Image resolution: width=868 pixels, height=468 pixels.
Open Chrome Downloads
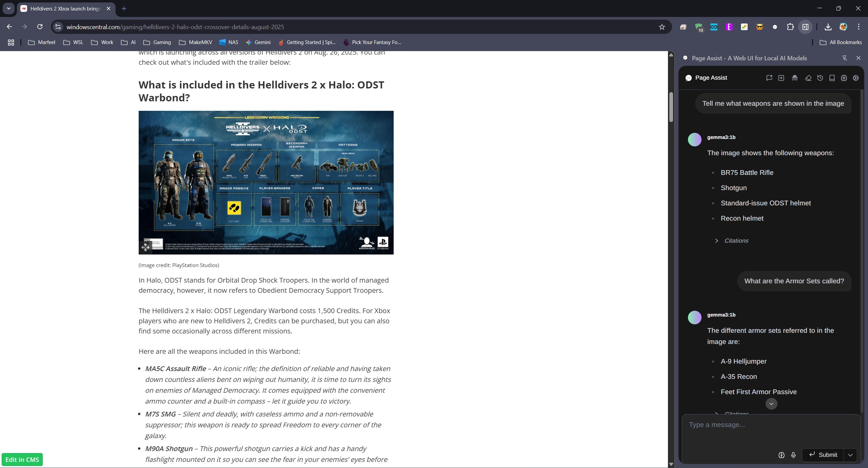pyautogui.click(x=828, y=27)
